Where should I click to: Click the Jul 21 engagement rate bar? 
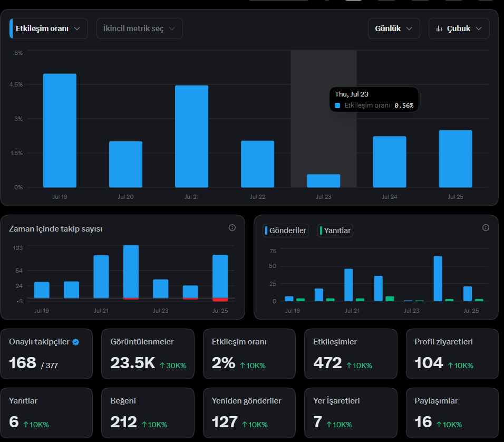[191, 137]
